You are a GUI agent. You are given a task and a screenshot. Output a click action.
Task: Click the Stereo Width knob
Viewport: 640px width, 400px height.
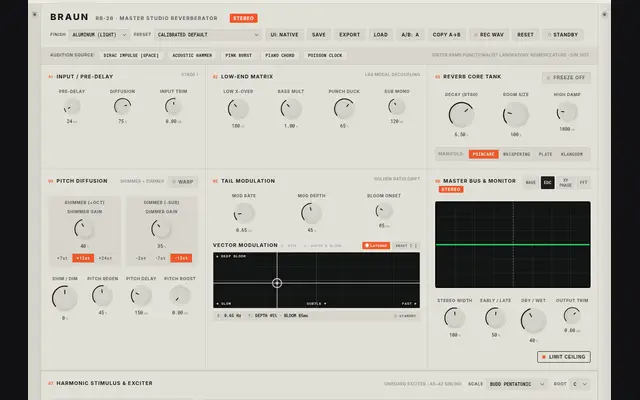(454, 318)
